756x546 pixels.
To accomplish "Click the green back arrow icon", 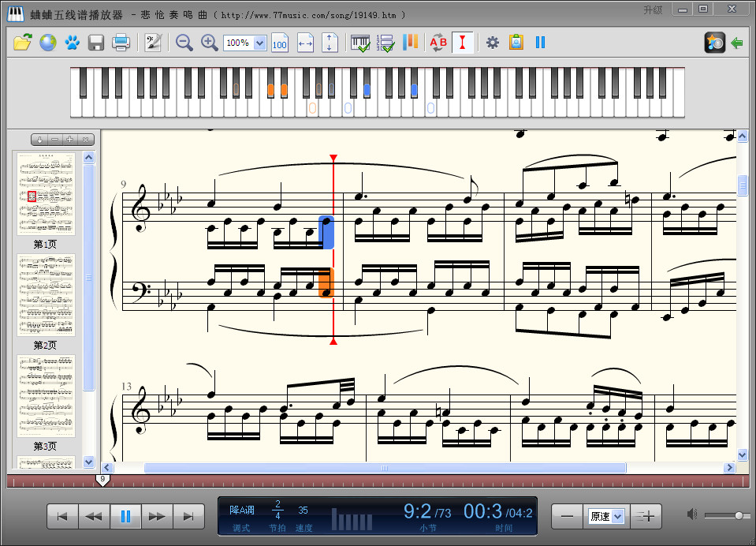I will [737, 43].
